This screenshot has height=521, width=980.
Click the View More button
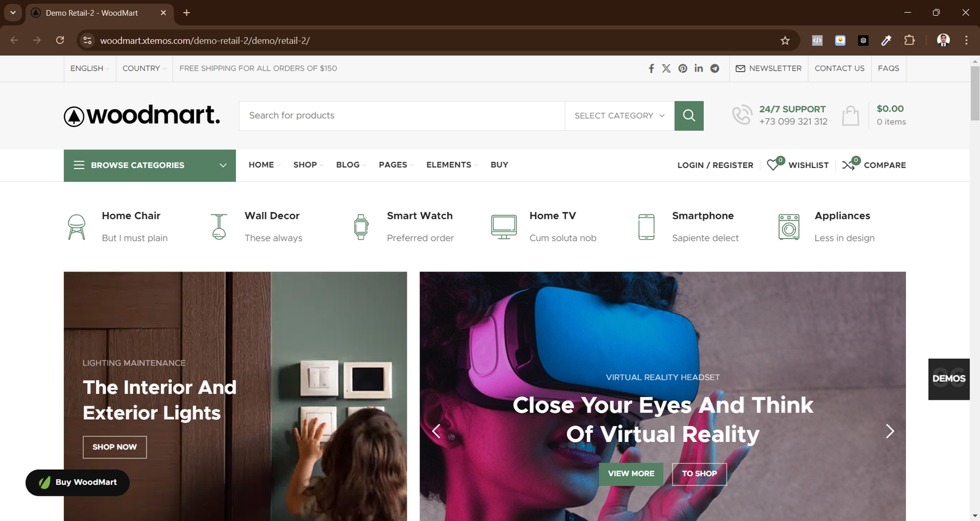click(631, 474)
